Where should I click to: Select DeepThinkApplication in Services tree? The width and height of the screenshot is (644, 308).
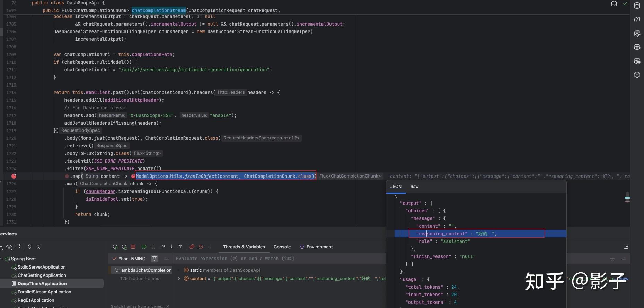coord(42,283)
